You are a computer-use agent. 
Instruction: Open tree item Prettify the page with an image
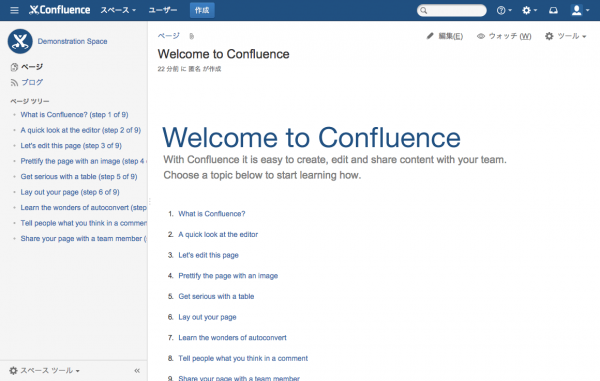(x=83, y=161)
